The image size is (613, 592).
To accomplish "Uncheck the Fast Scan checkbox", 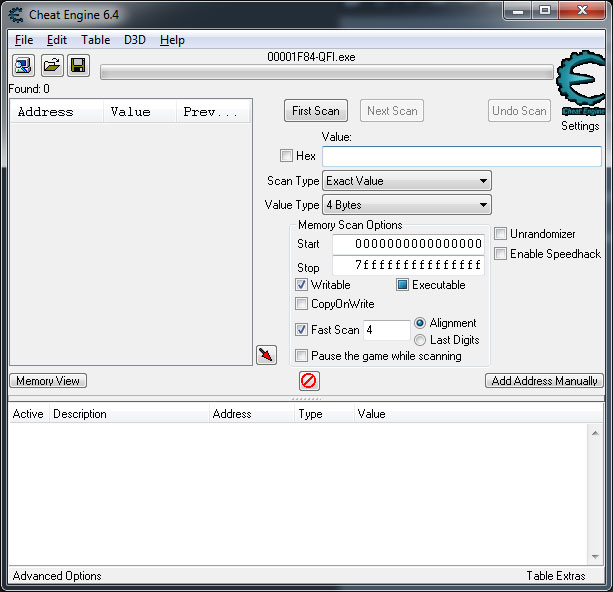I will click(301, 330).
